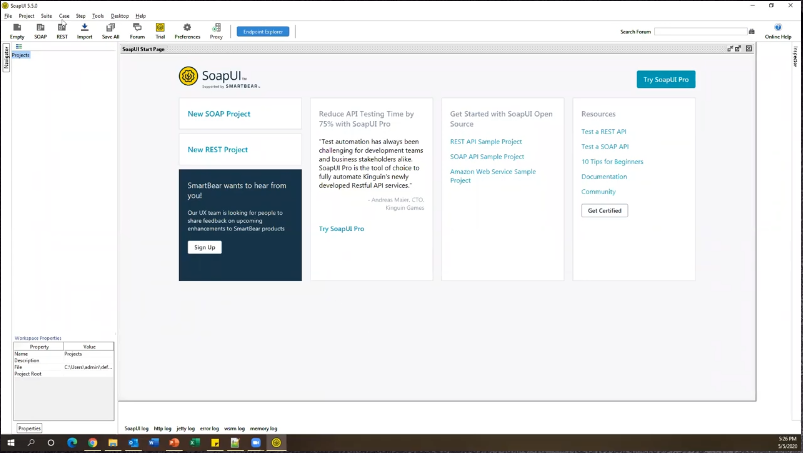Open Microsoft Edge from taskbar

tap(72, 443)
